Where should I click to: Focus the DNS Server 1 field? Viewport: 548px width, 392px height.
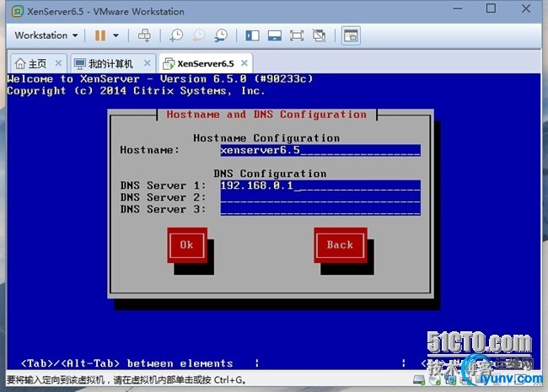point(320,185)
